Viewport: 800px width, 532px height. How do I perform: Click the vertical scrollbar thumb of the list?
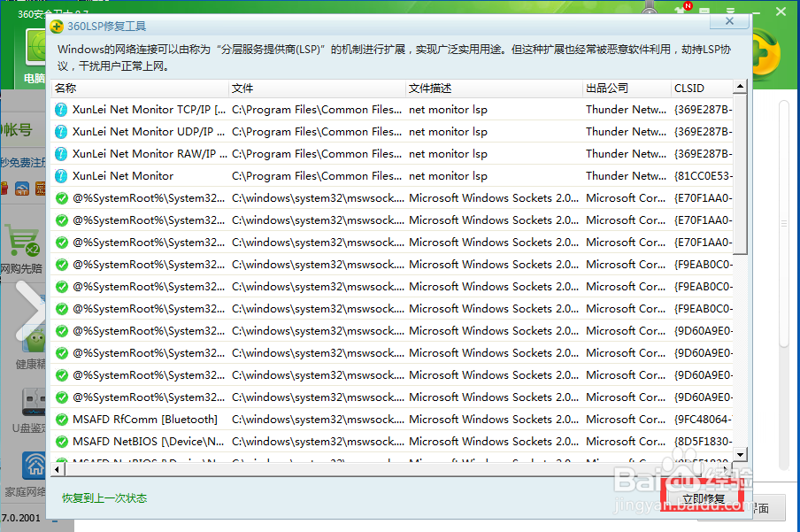[x=740, y=174]
